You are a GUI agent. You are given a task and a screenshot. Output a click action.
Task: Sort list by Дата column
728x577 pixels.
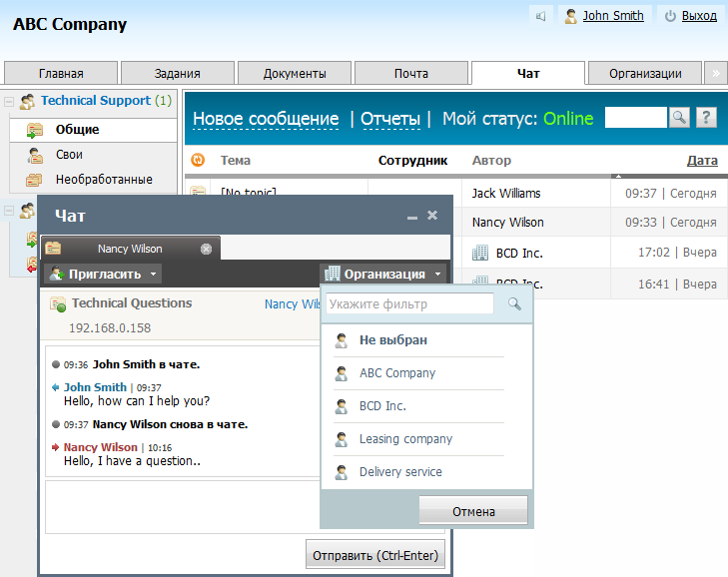click(702, 160)
